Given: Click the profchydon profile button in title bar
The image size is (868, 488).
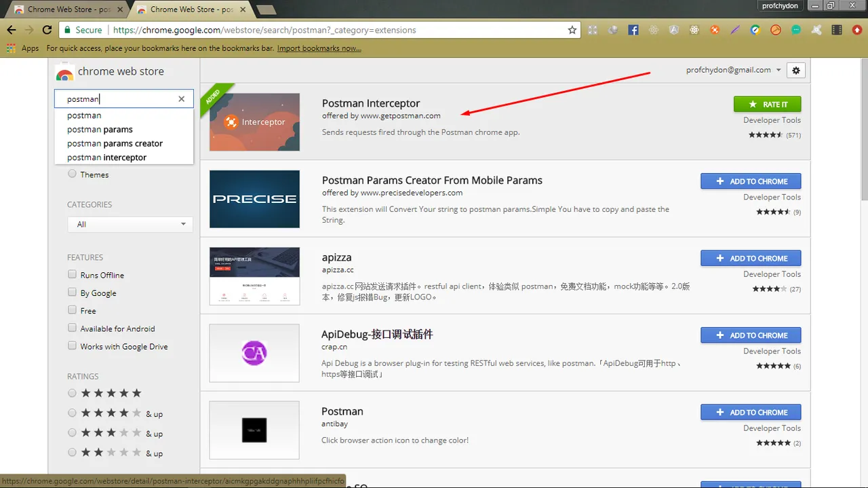Looking at the screenshot, I should [781, 5].
